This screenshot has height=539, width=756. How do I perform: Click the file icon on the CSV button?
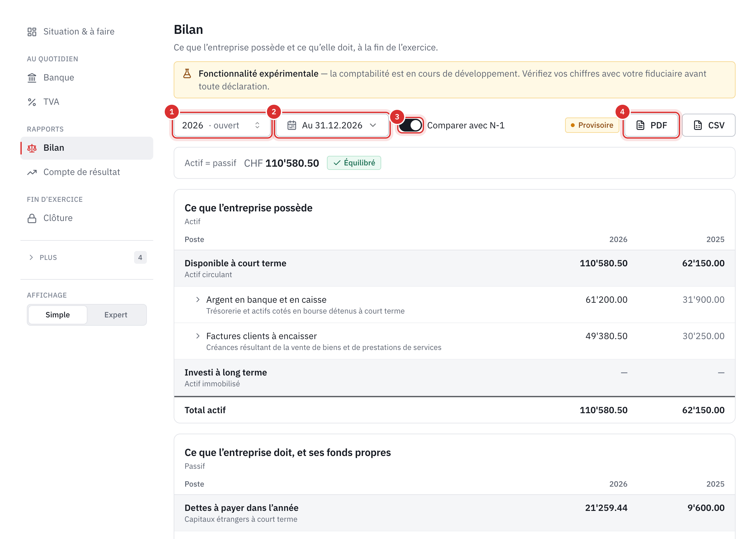pos(698,125)
